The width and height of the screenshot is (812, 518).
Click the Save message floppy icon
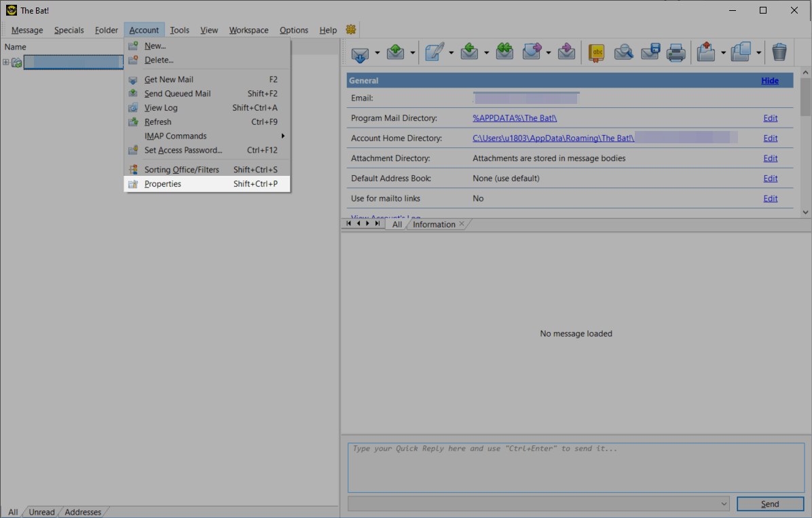point(650,52)
